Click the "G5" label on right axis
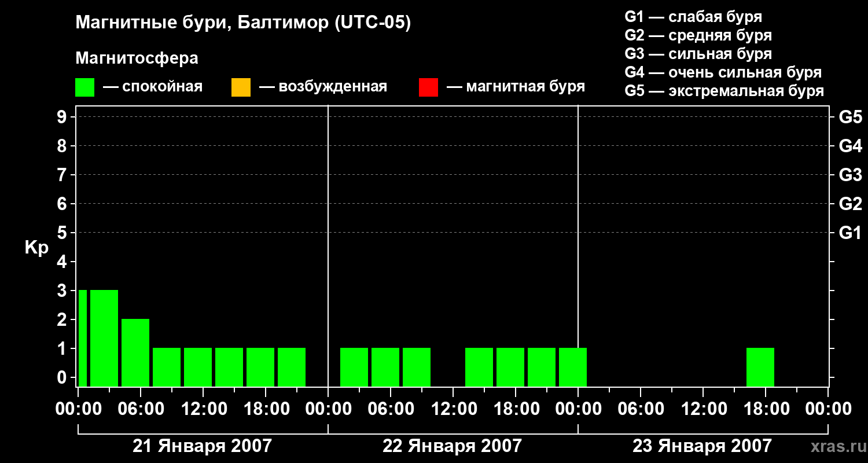 (x=850, y=117)
